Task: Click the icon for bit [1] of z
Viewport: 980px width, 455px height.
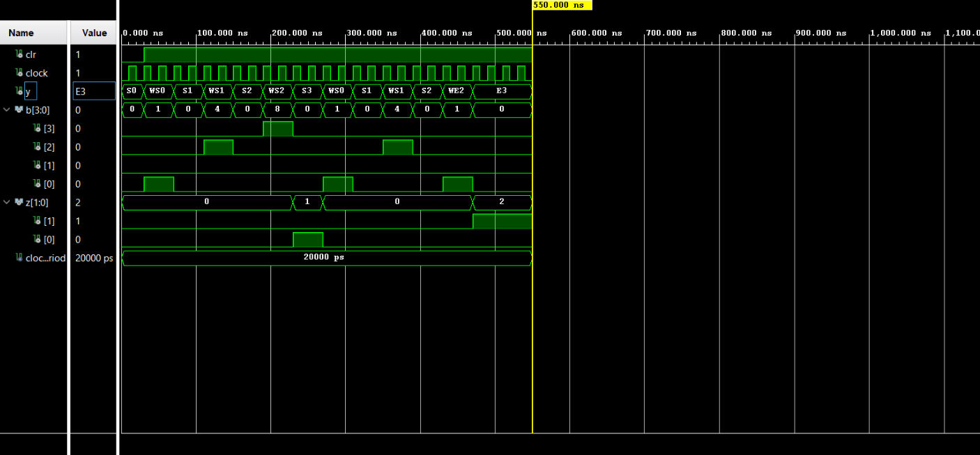Action: tap(38, 221)
